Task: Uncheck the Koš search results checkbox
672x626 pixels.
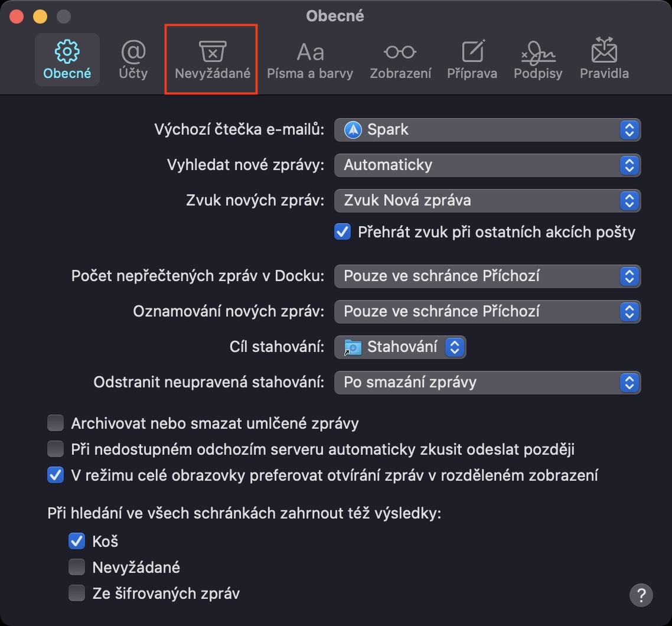Action: coord(77,540)
